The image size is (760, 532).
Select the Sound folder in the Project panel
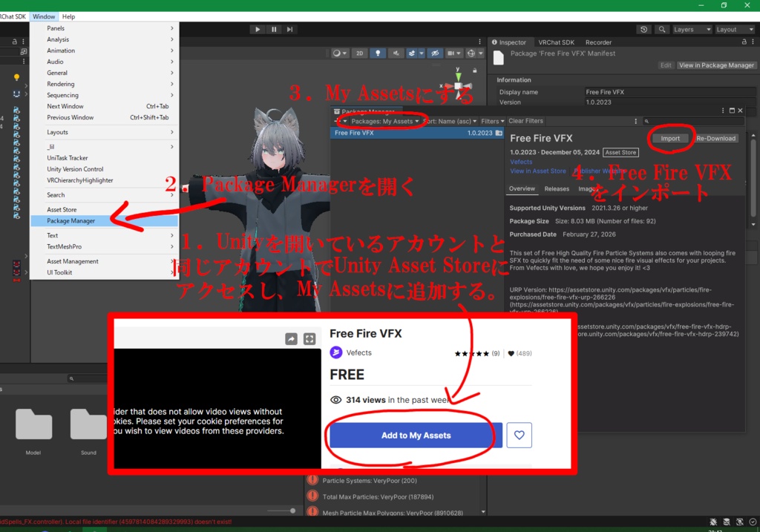pyautogui.click(x=88, y=431)
